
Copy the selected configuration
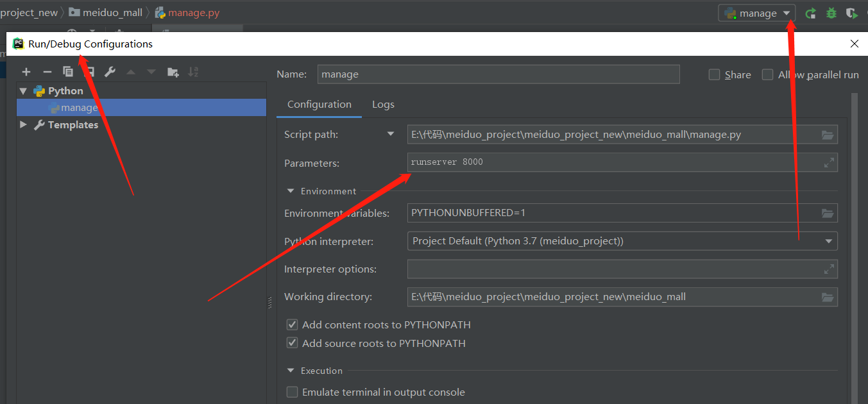click(x=68, y=72)
